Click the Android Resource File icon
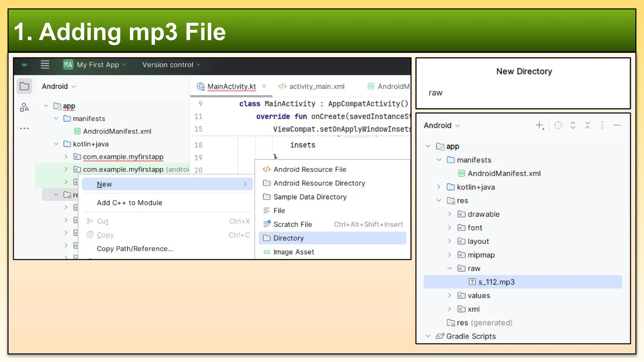The height and width of the screenshot is (362, 644). coord(267,169)
